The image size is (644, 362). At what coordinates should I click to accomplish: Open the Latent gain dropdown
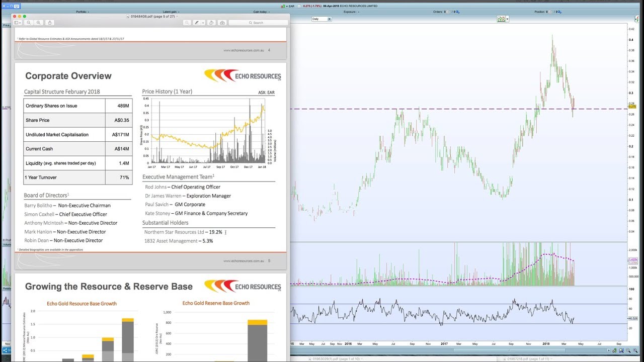[171, 12]
